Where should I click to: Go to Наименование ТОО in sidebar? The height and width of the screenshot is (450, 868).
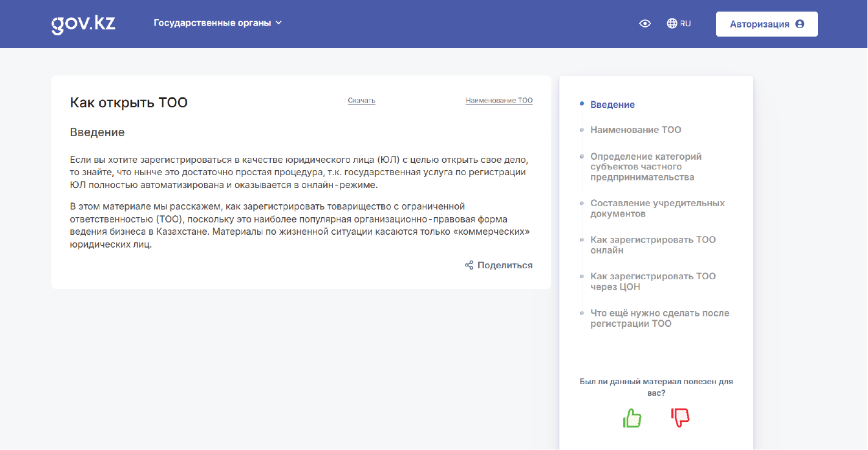pos(636,130)
